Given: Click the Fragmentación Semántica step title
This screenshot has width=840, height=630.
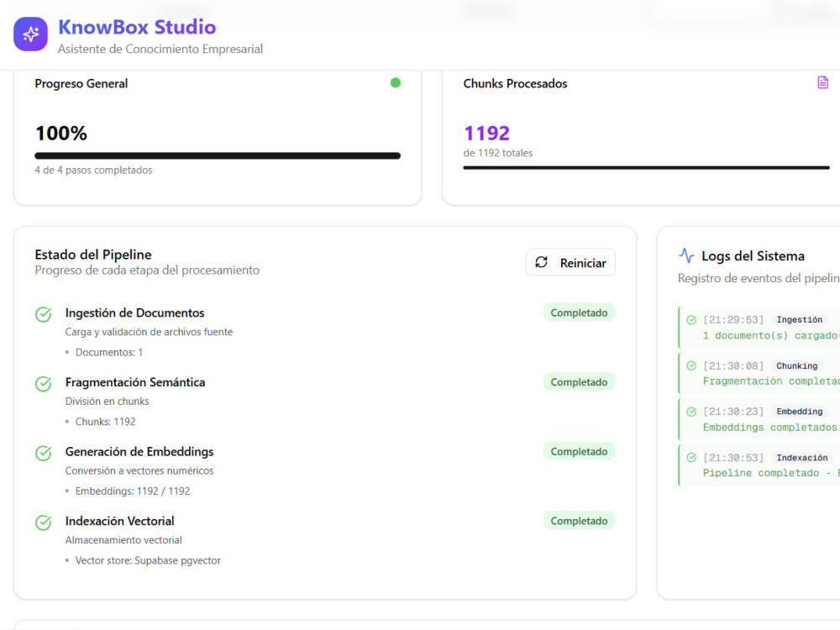Looking at the screenshot, I should click(x=135, y=382).
